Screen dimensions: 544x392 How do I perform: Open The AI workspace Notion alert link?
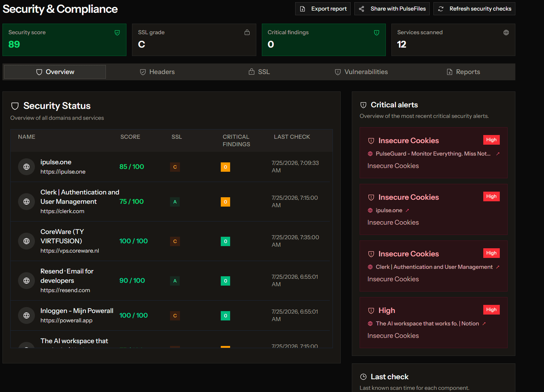point(427,324)
